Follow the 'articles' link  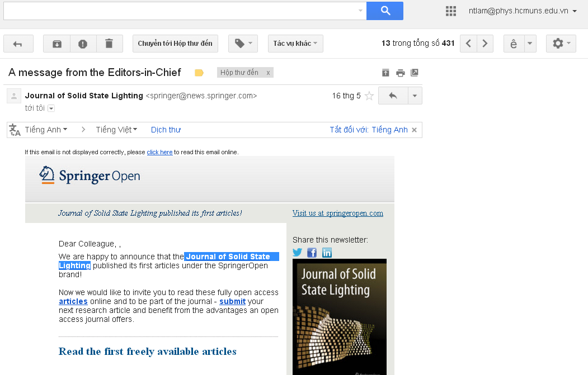click(73, 302)
